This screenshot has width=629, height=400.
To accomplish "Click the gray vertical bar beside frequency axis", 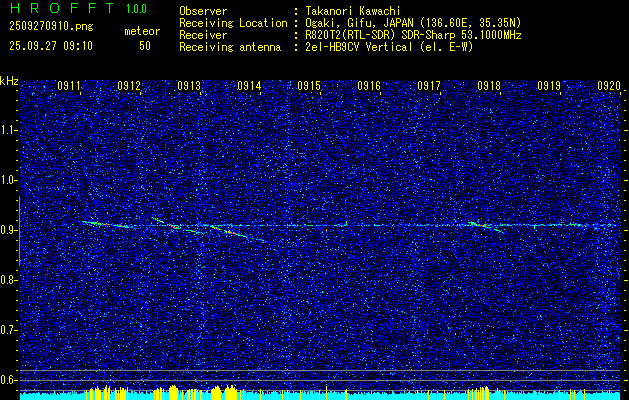I will pos(19,231).
